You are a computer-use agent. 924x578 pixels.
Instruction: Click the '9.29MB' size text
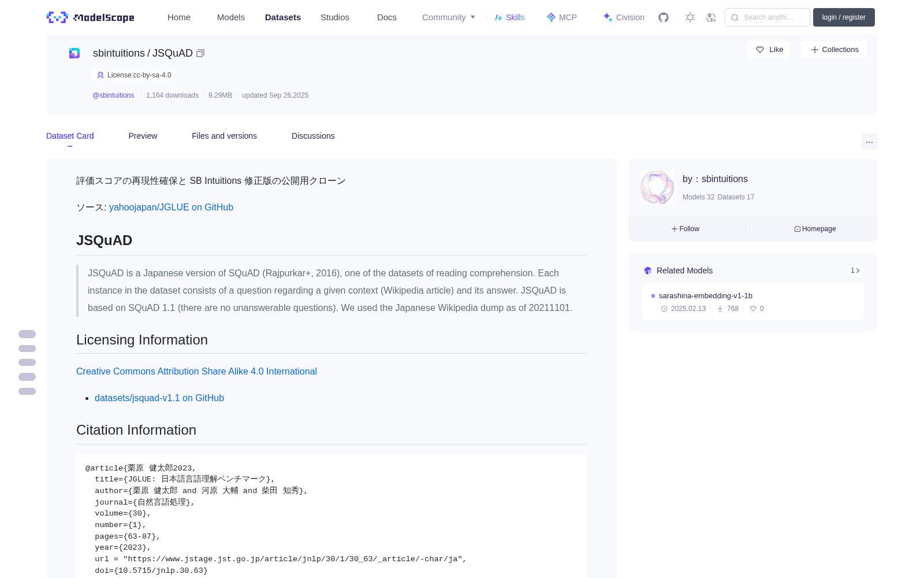[x=220, y=95]
